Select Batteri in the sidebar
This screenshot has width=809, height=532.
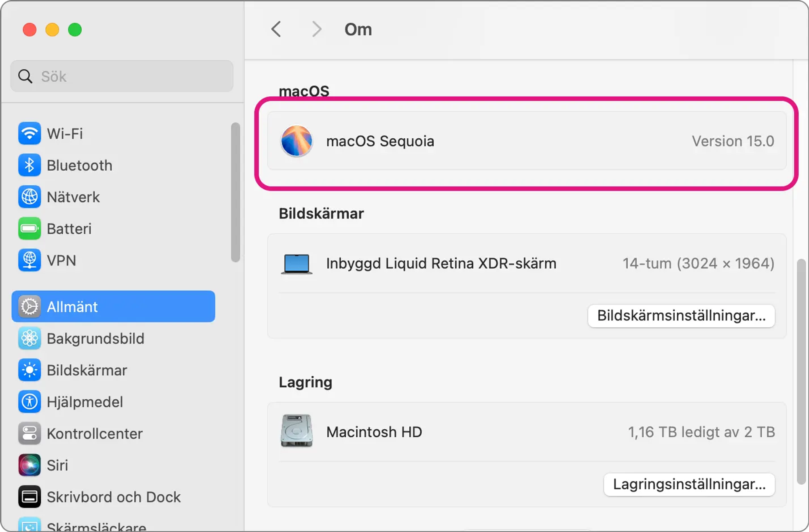coord(69,229)
